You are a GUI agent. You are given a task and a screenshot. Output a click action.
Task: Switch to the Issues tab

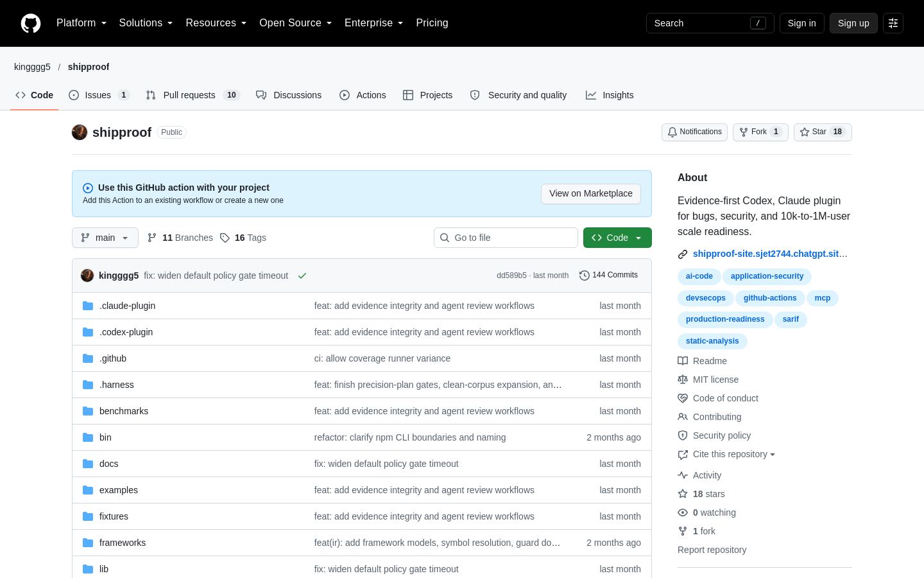tap(99, 95)
